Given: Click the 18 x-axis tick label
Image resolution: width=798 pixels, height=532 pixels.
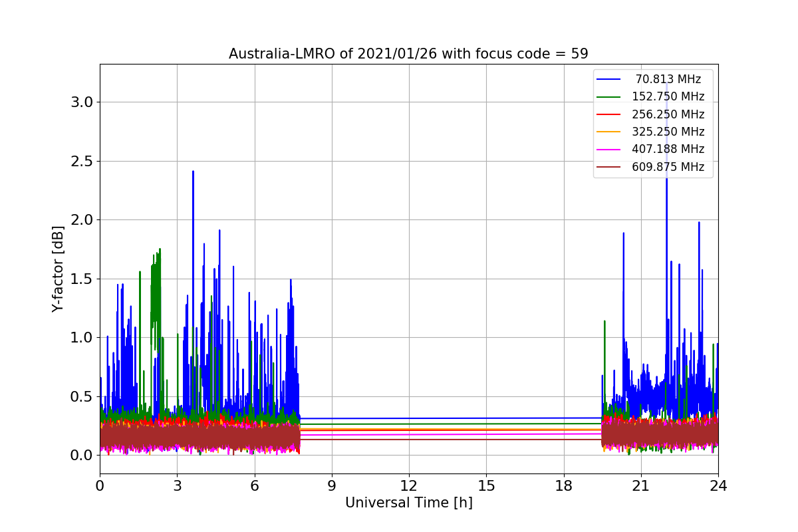Looking at the screenshot, I should pyautogui.click(x=563, y=485).
